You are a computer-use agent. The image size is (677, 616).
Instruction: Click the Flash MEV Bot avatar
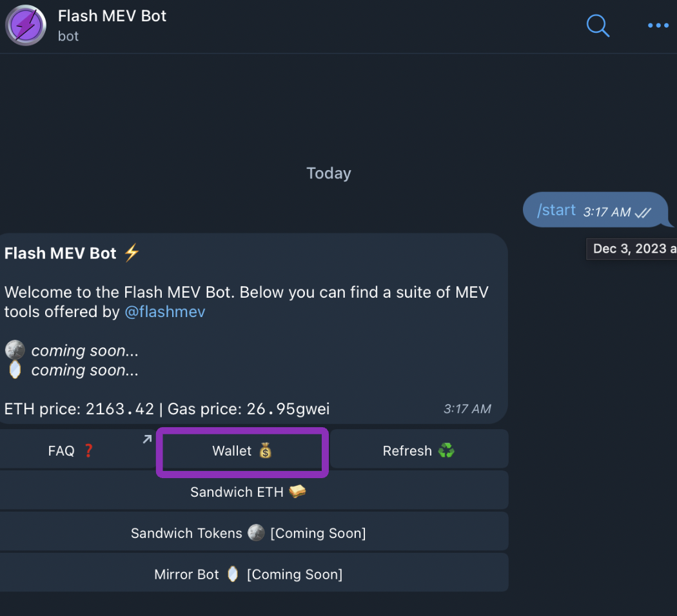pos(26,26)
